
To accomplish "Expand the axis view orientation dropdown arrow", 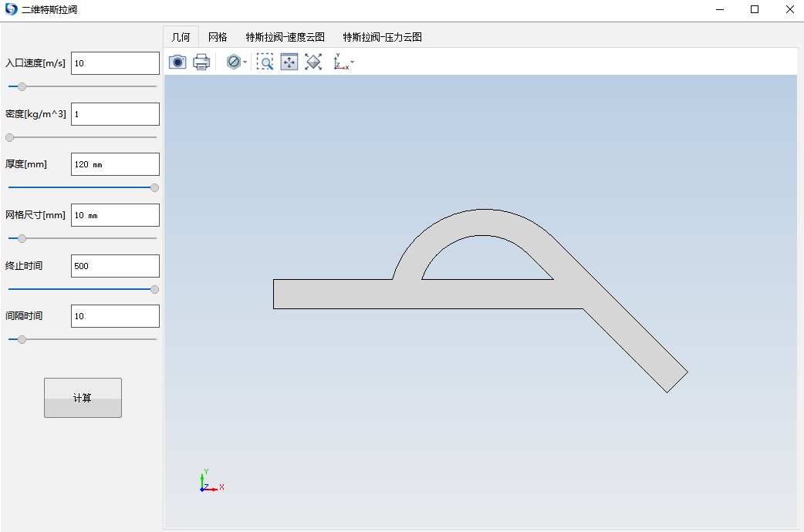I will point(353,62).
